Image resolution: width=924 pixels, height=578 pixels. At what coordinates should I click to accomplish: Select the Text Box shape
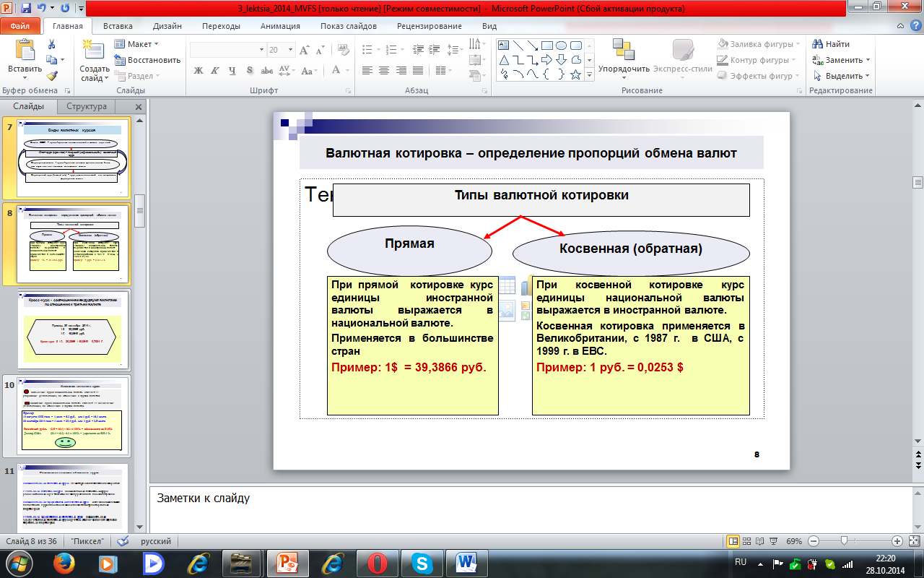click(504, 45)
